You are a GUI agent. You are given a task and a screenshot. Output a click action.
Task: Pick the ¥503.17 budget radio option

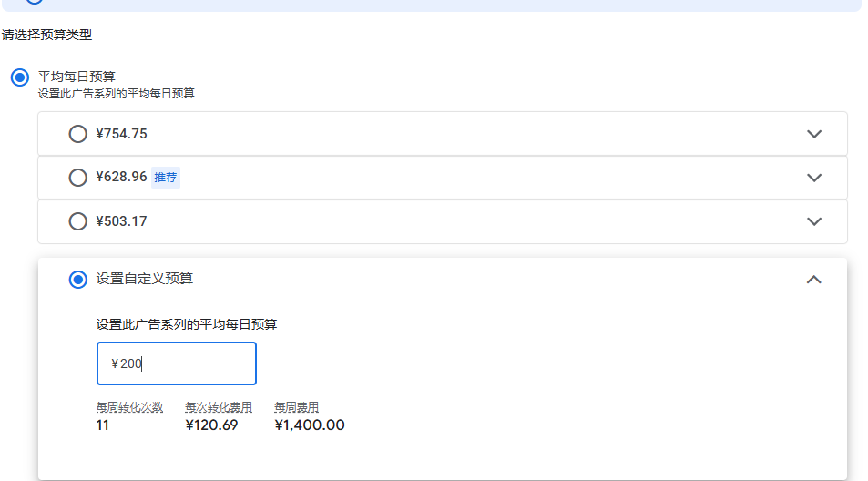[x=78, y=221]
